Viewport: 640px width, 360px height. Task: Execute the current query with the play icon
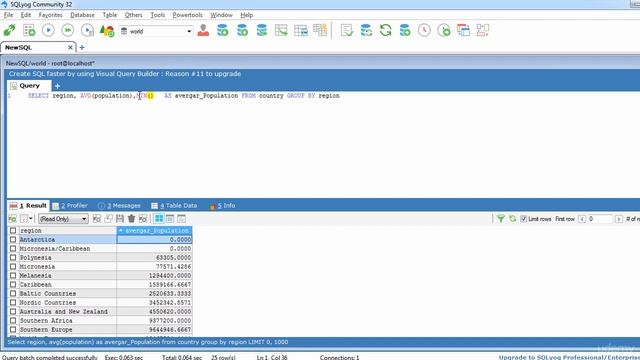(x=48, y=30)
